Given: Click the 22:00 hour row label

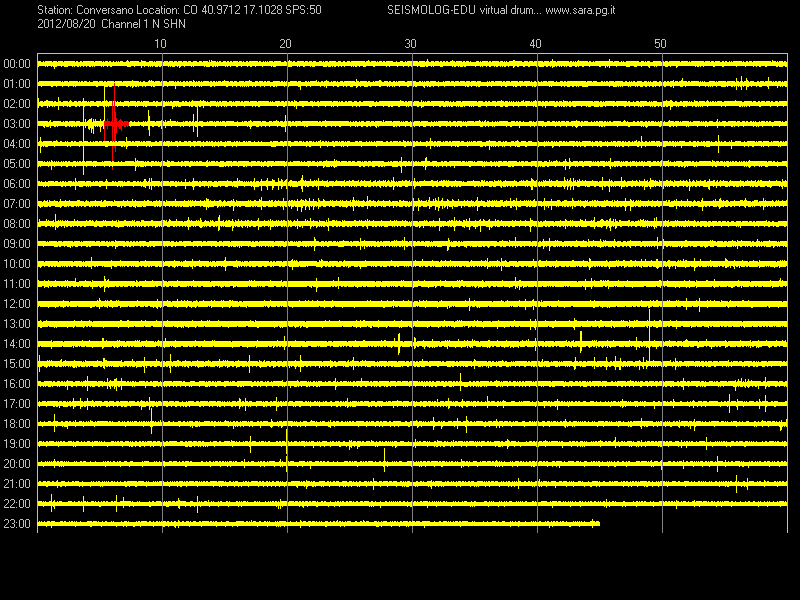Looking at the screenshot, I should click(x=17, y=504).
